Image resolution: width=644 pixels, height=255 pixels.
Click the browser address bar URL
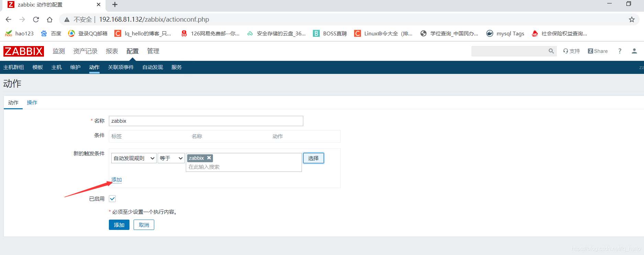[154, 19]
